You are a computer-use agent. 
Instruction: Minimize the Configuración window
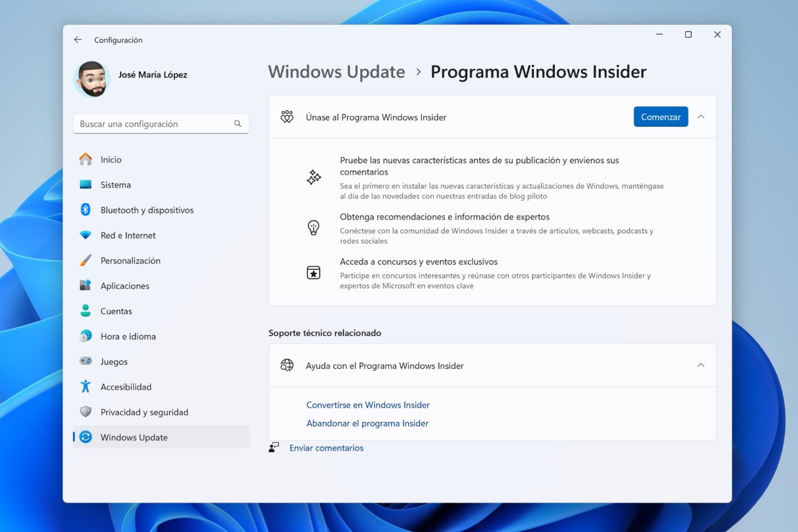coord(660,35)
